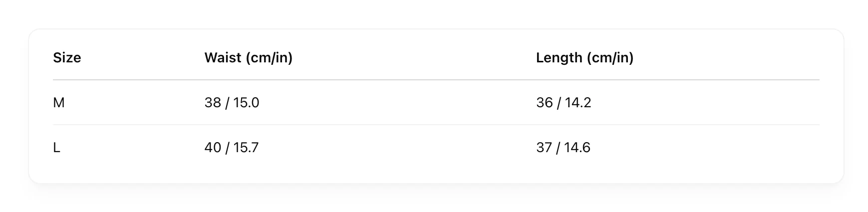Click the slash in M row waist cell

click(x=227, y=103)
